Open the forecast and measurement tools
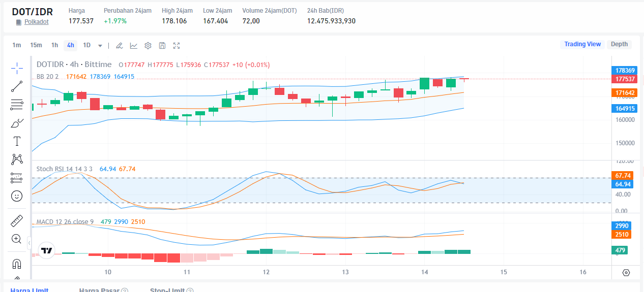 tap(17, 178)
